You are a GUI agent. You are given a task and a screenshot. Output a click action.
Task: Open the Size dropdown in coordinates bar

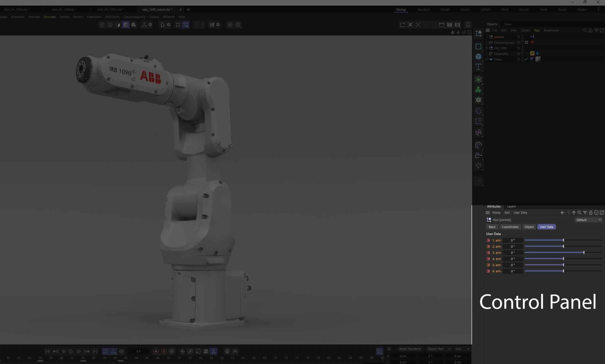tap(462, 349)
